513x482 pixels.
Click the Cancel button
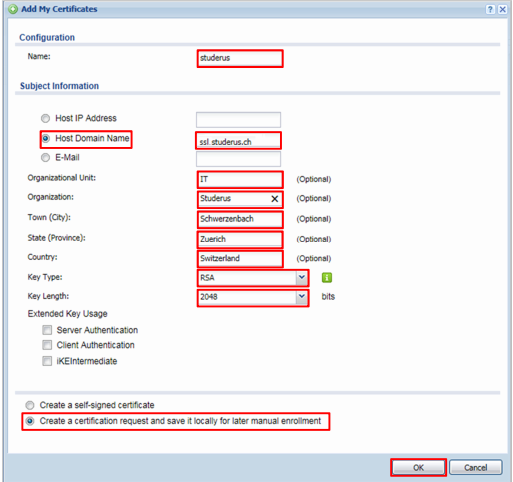pyautogui.click(x=475, y=468)
